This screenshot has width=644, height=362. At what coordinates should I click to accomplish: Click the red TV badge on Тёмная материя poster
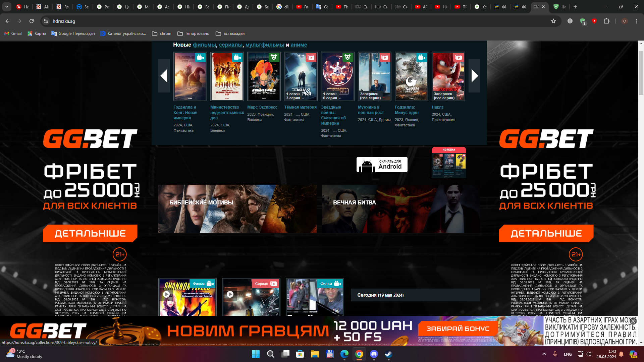point(311,57)
